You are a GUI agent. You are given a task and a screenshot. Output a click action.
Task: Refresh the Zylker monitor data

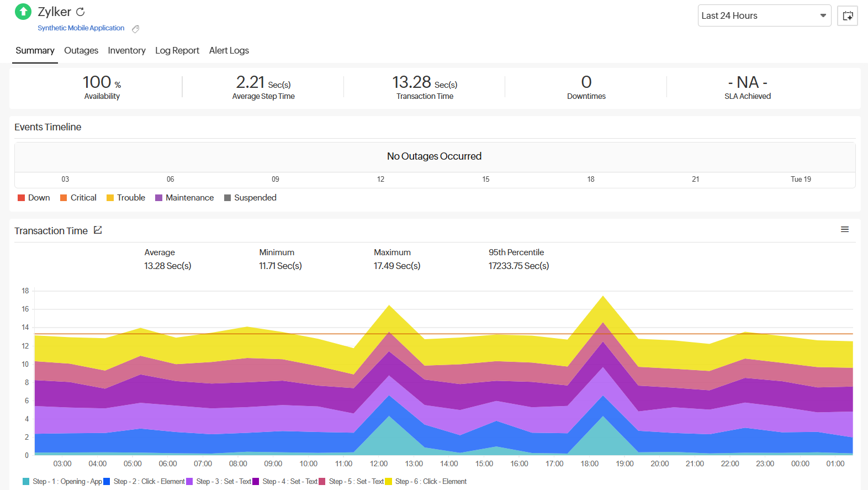click(81, 12)
